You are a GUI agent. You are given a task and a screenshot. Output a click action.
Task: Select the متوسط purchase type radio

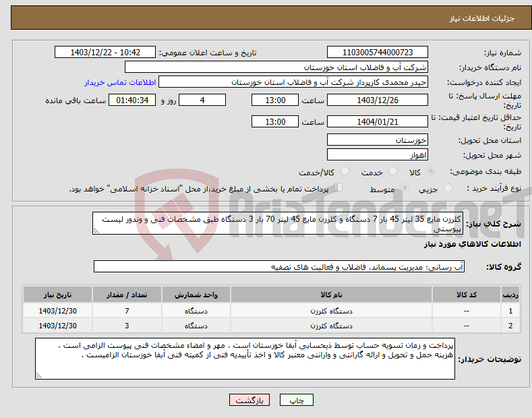[x=405, y=188]
